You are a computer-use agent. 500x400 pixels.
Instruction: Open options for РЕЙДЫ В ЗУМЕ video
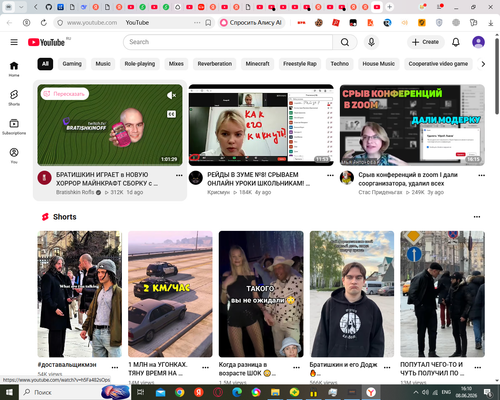(x=330, y=175)
